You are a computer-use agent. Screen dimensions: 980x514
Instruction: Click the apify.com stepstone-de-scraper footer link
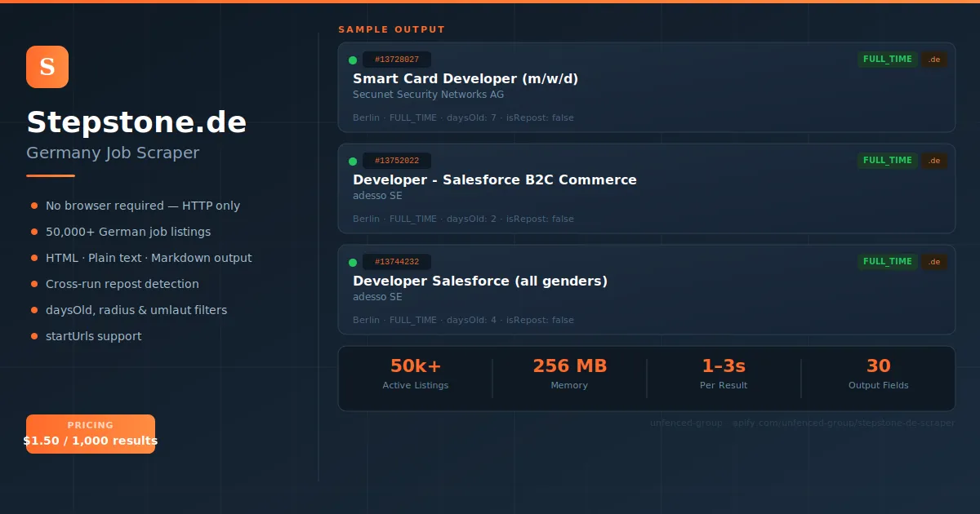pos(843,423)
